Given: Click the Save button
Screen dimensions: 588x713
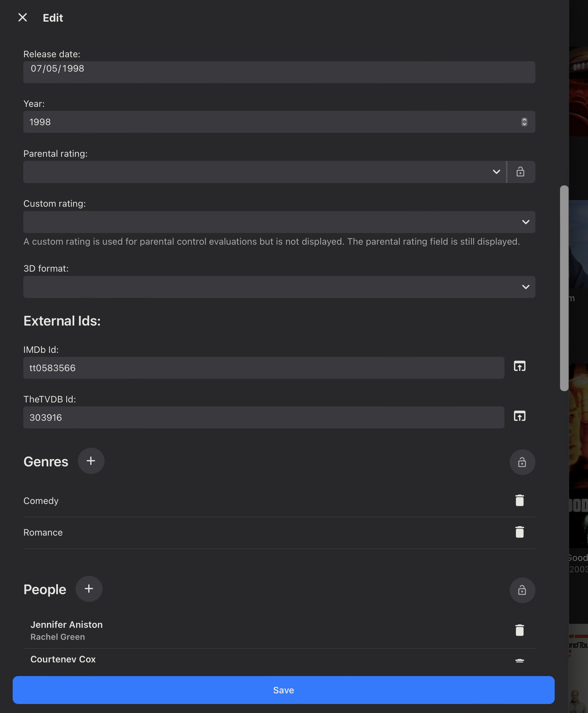Looking at the screenshot, I should pyautogui.click(x=283, y=690).
